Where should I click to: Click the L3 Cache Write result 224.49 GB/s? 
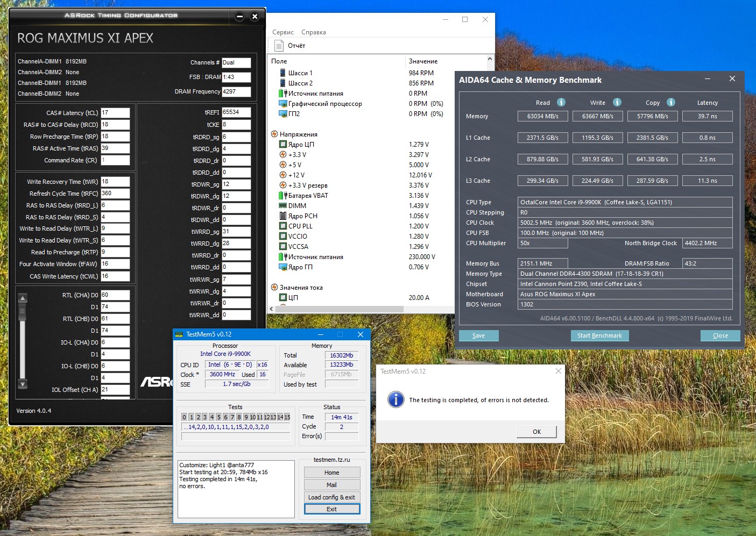tap(598, 181)
